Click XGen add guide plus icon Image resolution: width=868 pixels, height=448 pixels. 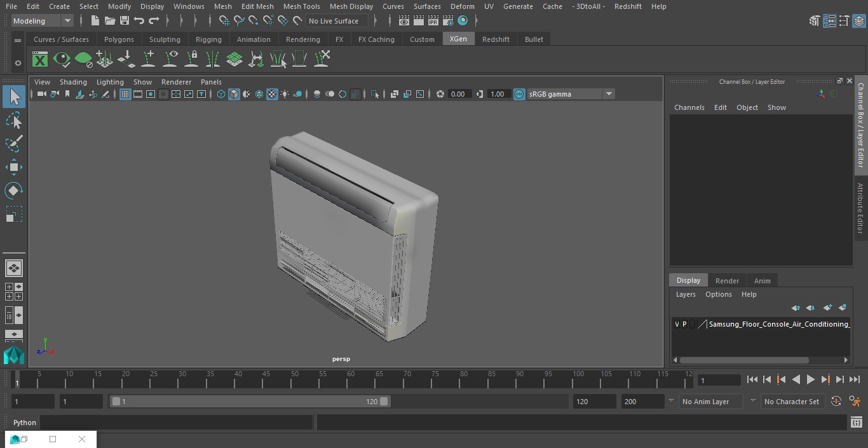[x=148, y=59]
